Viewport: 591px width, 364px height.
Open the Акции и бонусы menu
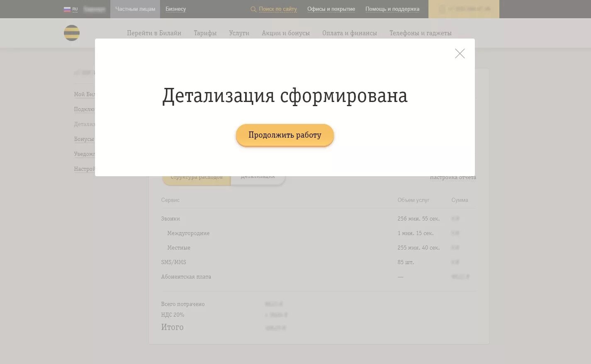(x=286, y=33)
